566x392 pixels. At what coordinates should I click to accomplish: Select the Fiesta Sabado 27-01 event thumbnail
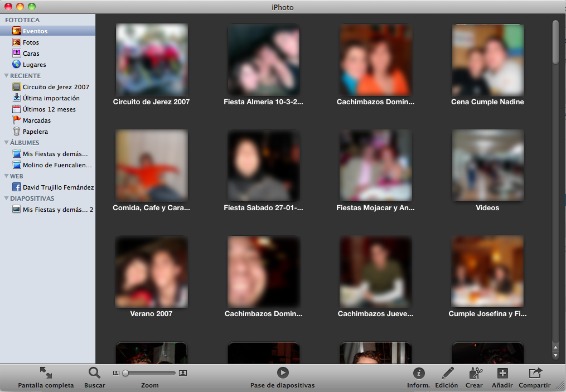[x=264, y=165]
